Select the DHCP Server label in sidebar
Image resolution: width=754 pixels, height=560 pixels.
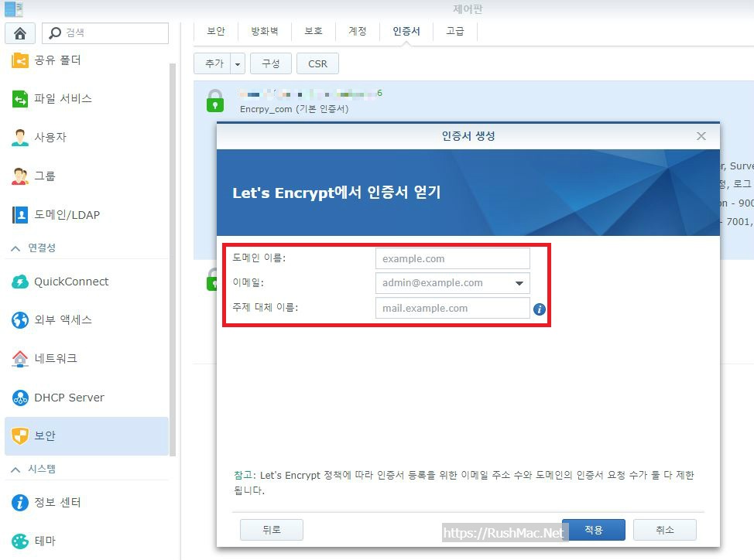(69, 398)
